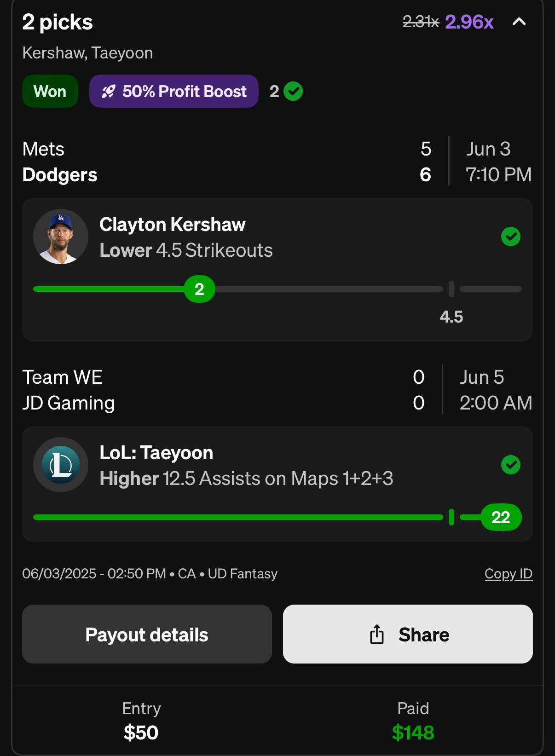Viewport: 555px width, 756px height.
Task: Select the Mets vs Dodgers matchup row
Action: (230, 162)
